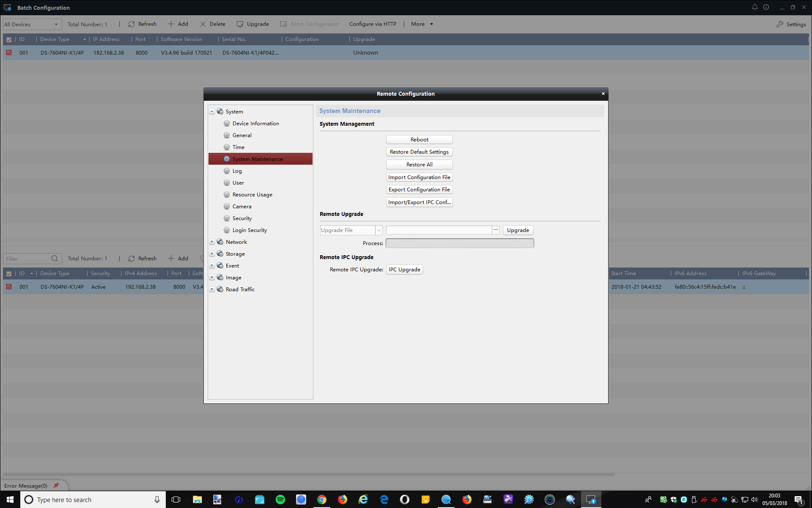812x508 pixels.
Task: Select the Login Security option
Action: point(250,230)
